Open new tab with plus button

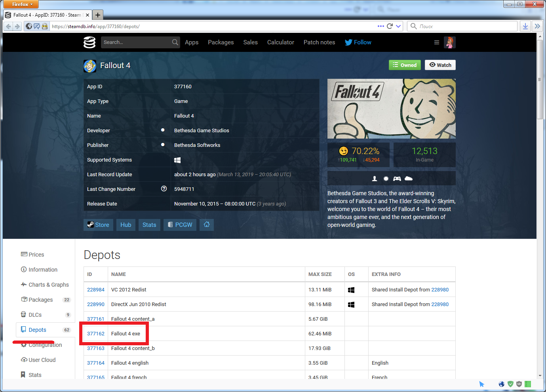[x=98, y=15]
